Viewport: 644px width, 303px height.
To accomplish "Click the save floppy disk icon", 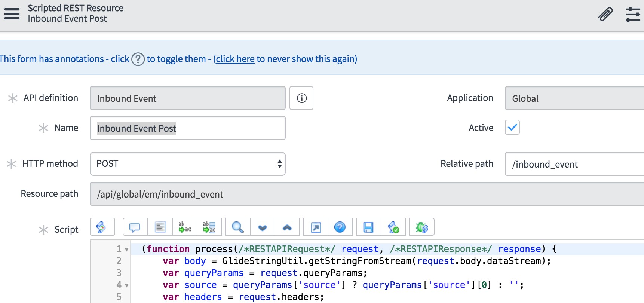I will (x=368, y=227).
